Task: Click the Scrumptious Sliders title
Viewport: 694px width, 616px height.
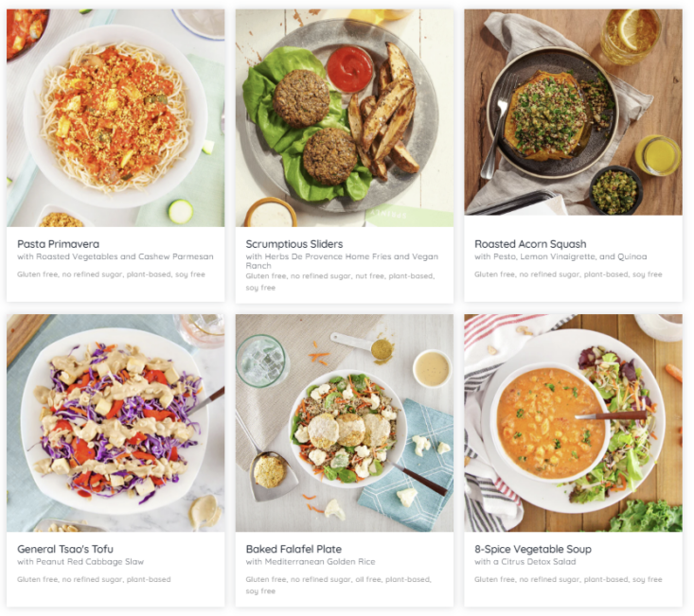Action: [x=294, y=244]
